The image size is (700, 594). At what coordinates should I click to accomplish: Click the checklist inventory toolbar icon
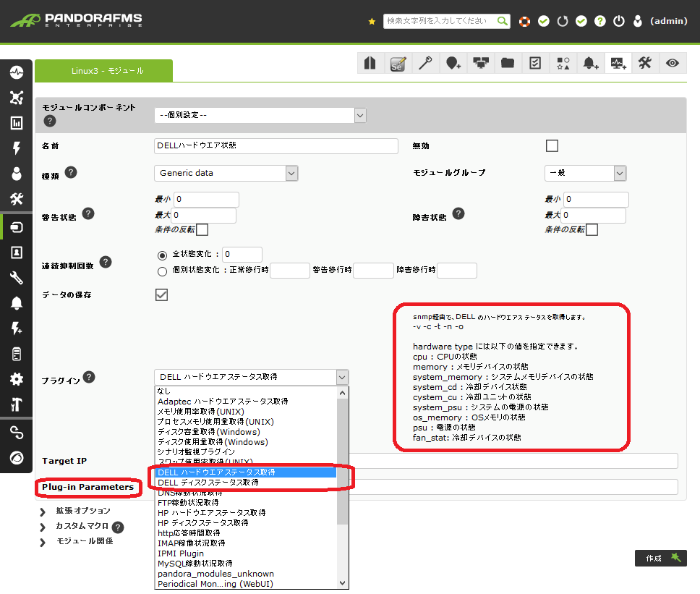coord(535,63)
